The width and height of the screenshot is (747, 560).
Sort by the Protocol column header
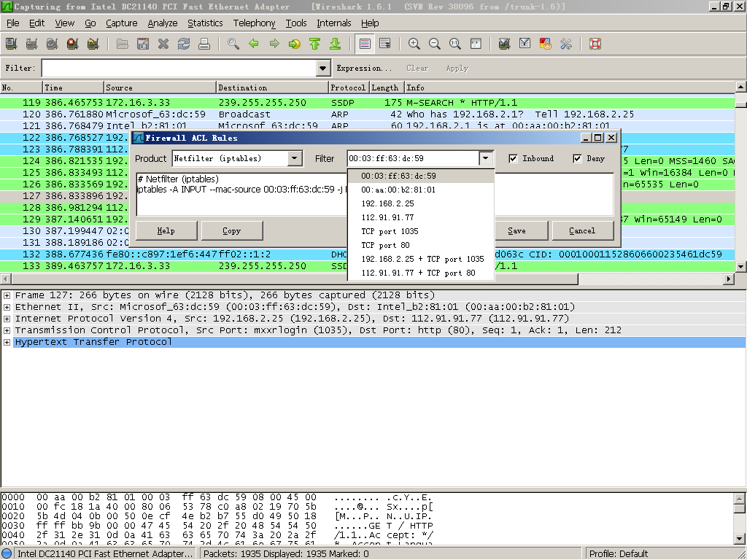348,87
